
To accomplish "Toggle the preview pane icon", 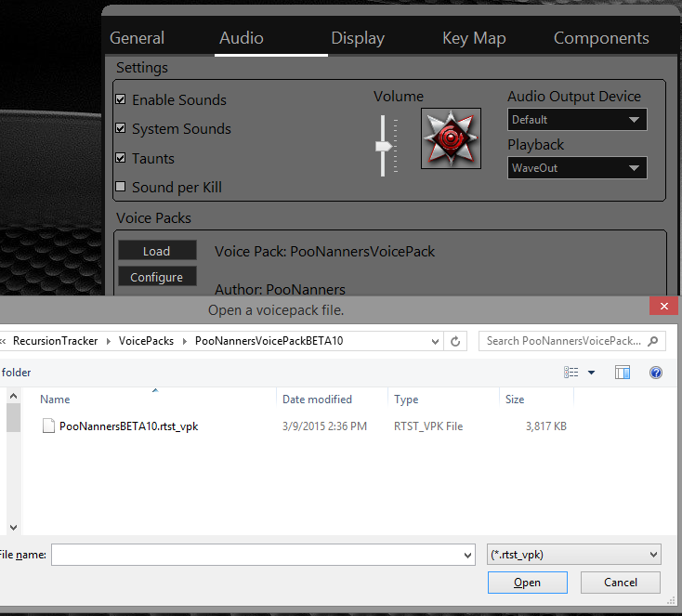I will click(x=623, y=373).
